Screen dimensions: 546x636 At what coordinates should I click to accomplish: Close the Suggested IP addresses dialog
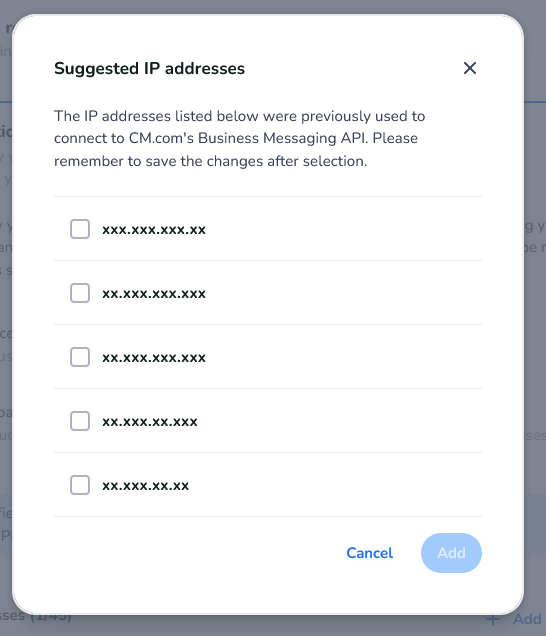[470, 68]
